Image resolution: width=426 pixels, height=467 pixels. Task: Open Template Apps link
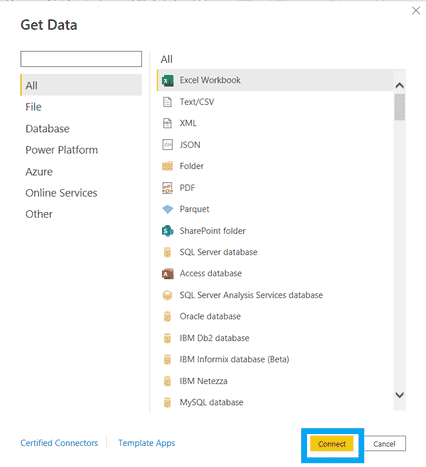click(x=147, y=443)
